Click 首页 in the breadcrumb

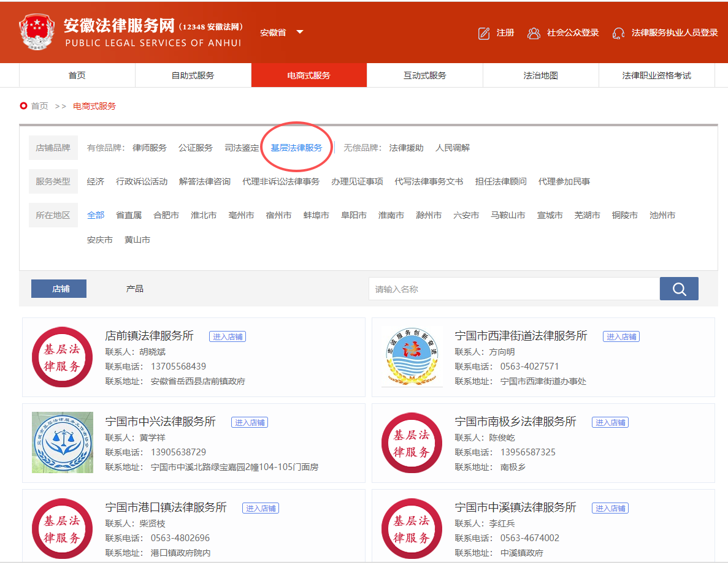pos(39,106)
